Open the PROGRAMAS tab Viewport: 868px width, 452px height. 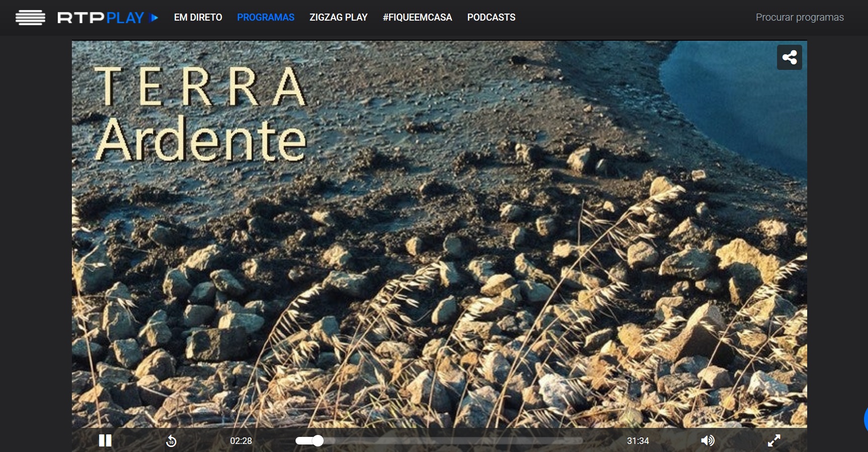(265, 18)
